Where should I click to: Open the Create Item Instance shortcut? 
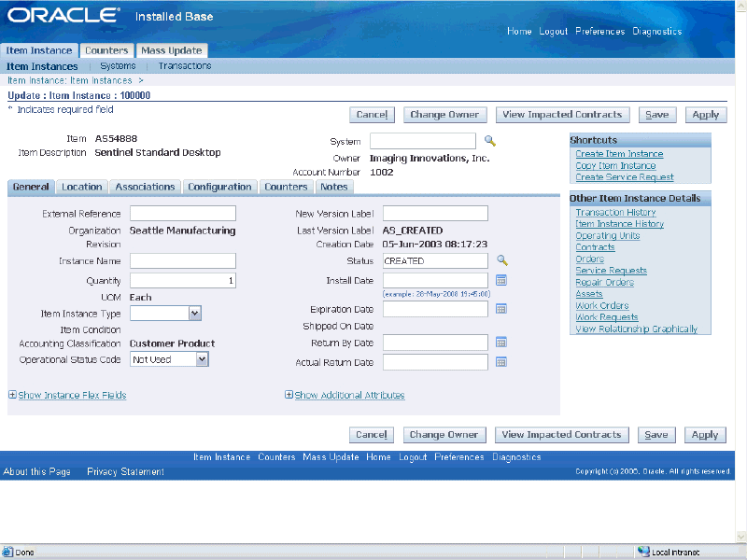(619, 154)
